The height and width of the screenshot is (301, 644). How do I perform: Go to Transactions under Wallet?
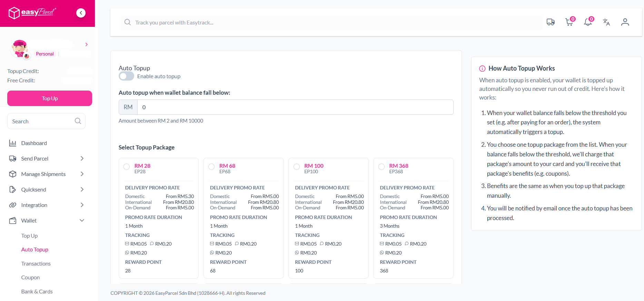click(36, 263)
